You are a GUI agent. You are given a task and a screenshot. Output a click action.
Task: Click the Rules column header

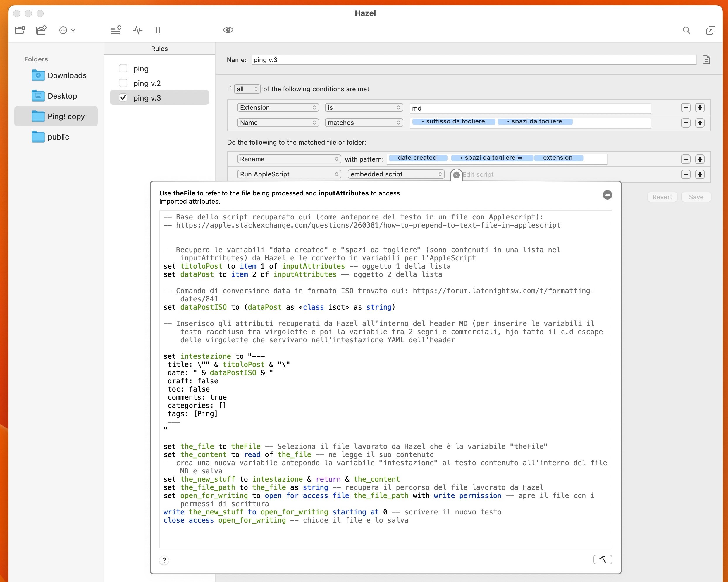[159, 49]
